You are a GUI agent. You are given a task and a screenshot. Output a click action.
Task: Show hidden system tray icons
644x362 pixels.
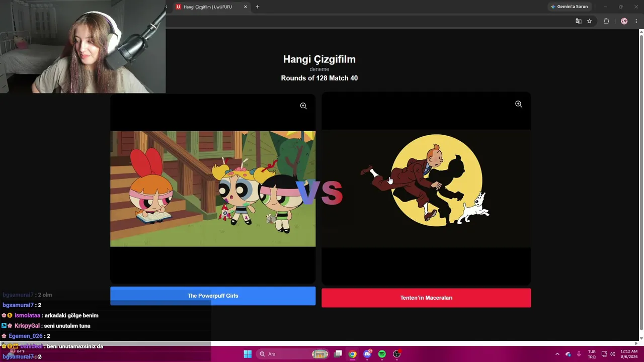[x=557, y=354]
